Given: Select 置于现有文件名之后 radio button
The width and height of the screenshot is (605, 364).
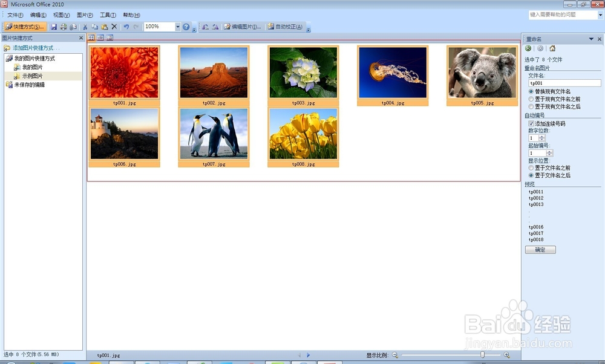Looking at the screenshot, I should coord(531,106).
